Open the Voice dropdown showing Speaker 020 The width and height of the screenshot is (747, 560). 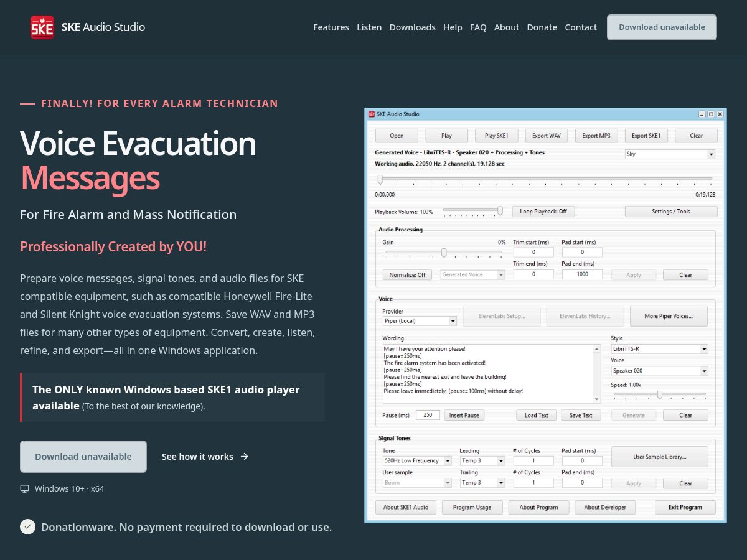[x=659, y=371]
